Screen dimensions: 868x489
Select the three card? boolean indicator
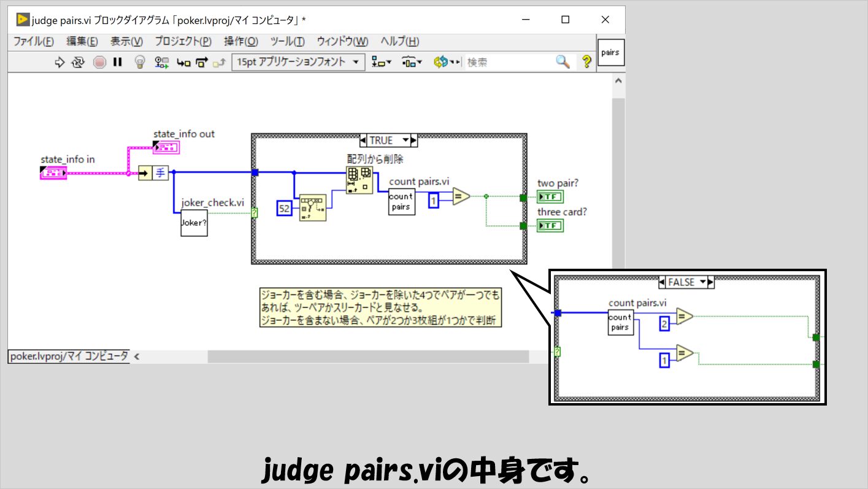550,226
